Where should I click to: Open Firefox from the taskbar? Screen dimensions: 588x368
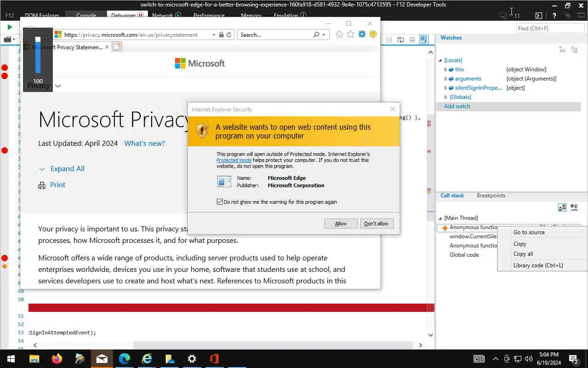[57, 359]
